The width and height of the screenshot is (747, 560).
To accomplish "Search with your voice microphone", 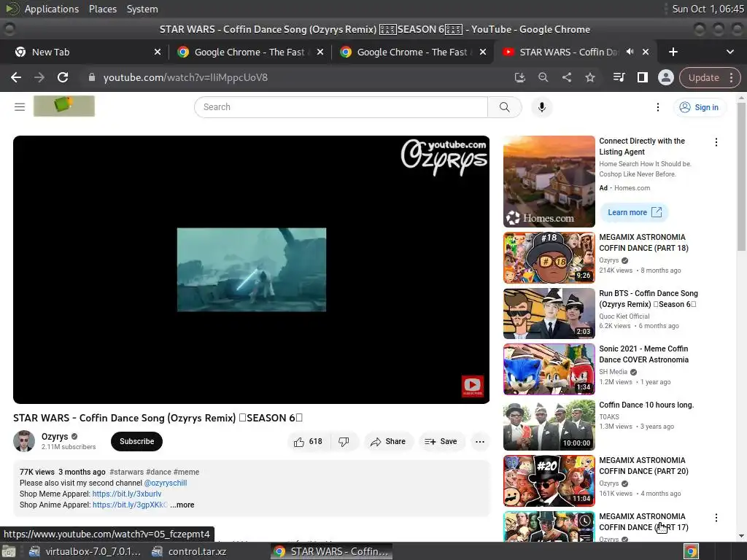I will point(542,107).
